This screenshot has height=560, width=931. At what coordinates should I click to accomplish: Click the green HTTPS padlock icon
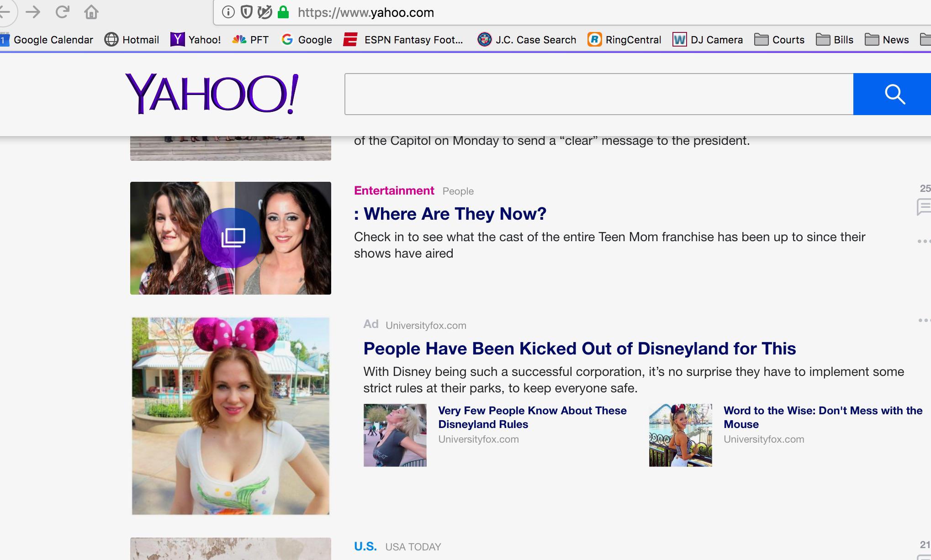pyautogui.click(x=282, y=11)
